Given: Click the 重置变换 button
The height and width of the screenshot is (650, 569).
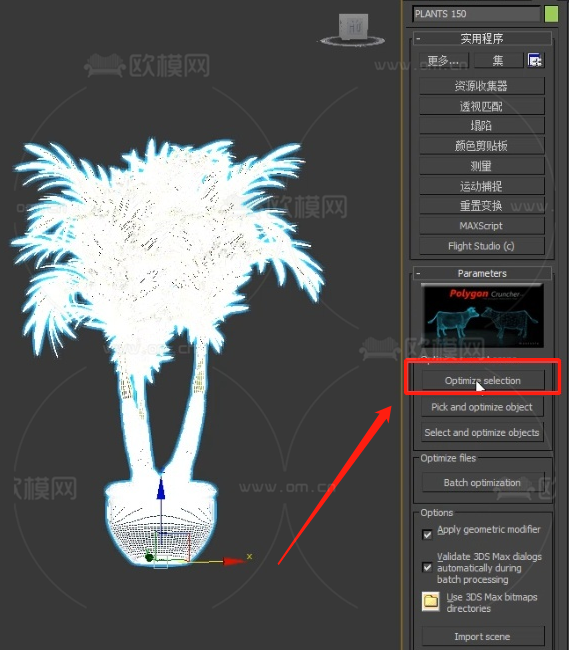Looking at the screenshot, I should pyautogui.click(x=482, y=206).
